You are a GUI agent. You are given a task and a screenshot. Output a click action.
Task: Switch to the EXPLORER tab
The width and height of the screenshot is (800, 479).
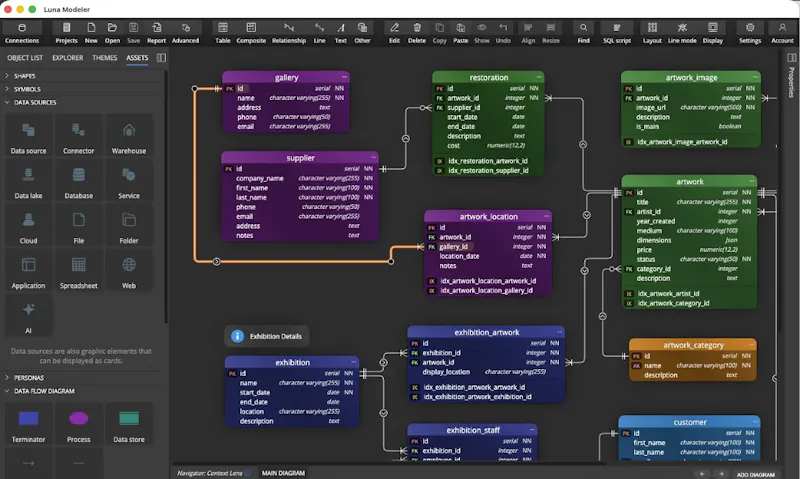click(67, 58)
